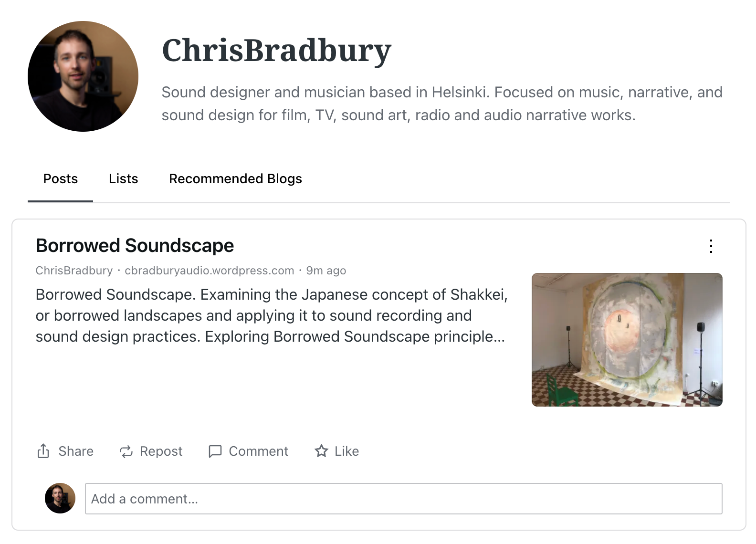Open the Borrowed Soundscape post title
The height and width of the screenshot is (544, 756).
tap(135, 246)
